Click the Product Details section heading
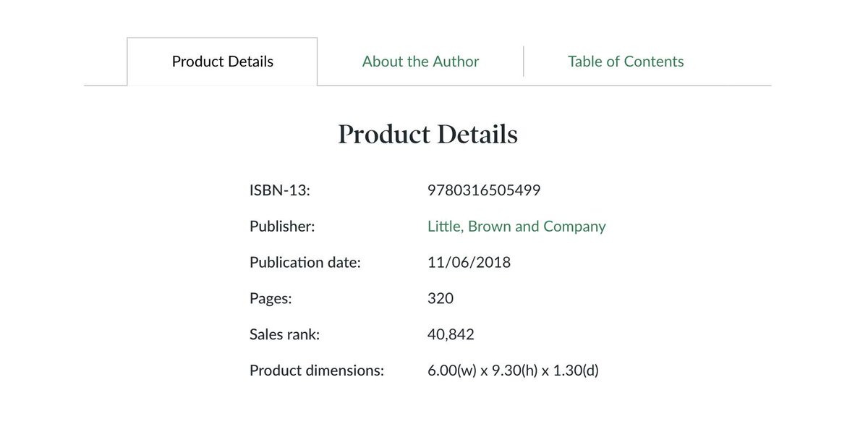Viewport: 868px width, 440px height. tap(427, 135)
